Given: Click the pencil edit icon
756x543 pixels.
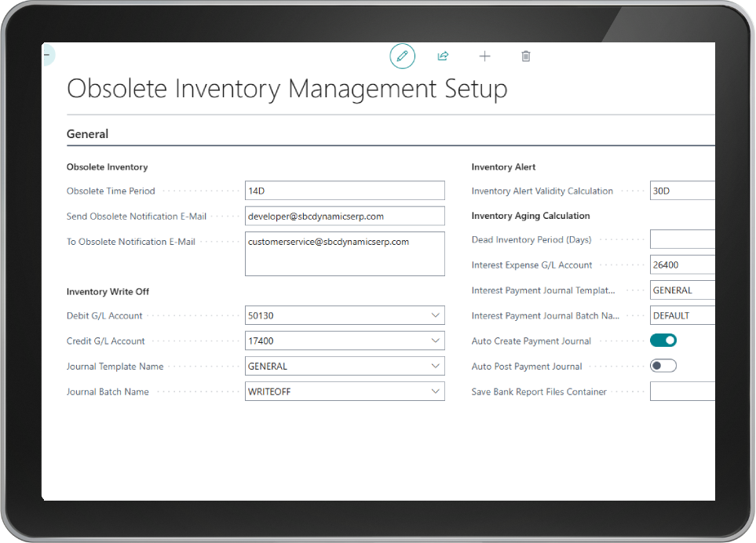Looking at the screenshot, I should 402,56.
